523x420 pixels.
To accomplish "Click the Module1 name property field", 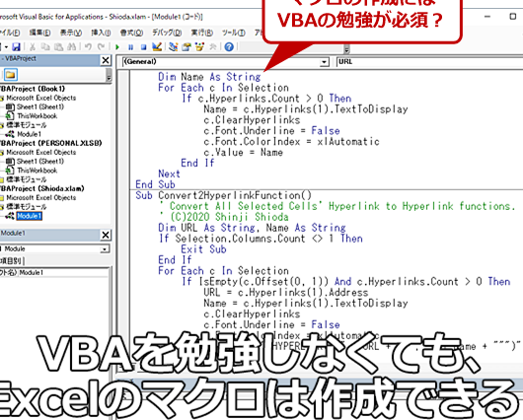I will click(x=63, y=273).
